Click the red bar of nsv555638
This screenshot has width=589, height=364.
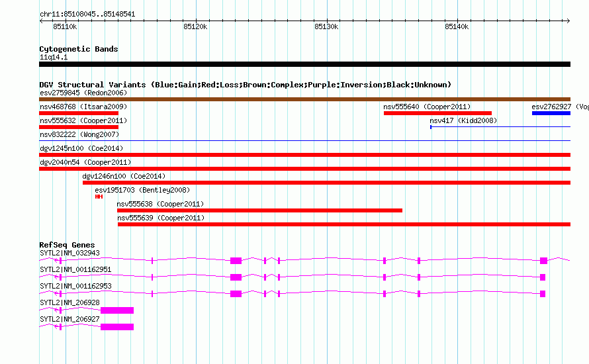pos(259,210)
